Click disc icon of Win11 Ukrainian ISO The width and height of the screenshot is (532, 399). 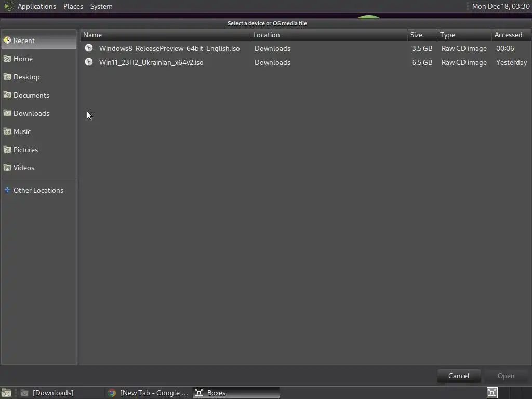coord(89,62)
